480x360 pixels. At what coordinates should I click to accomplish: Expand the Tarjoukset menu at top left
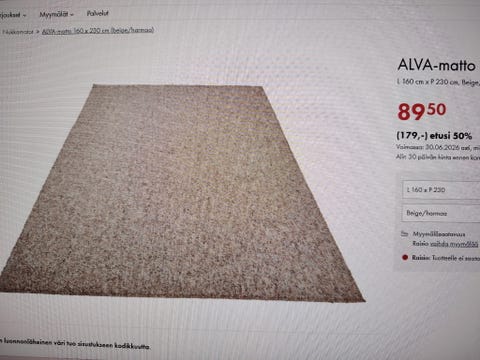pos(13,15)
